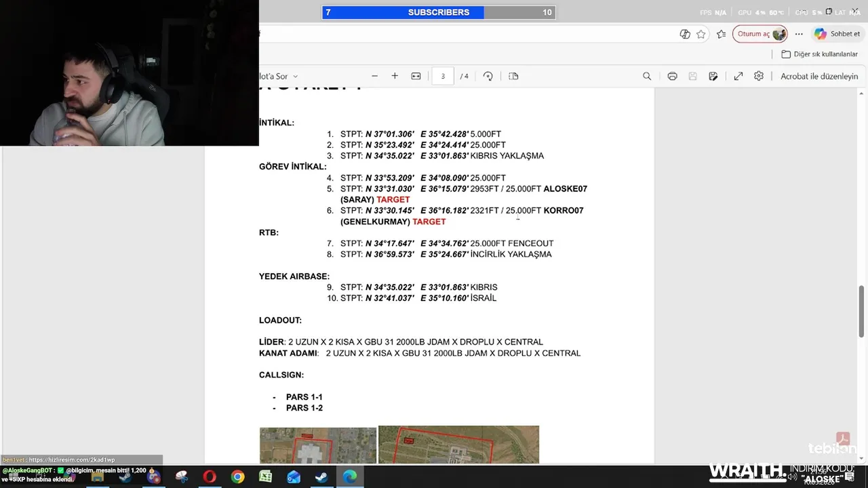
Task: Click the GÖREV İNTİKAL: heading
Action: point(293,167)
